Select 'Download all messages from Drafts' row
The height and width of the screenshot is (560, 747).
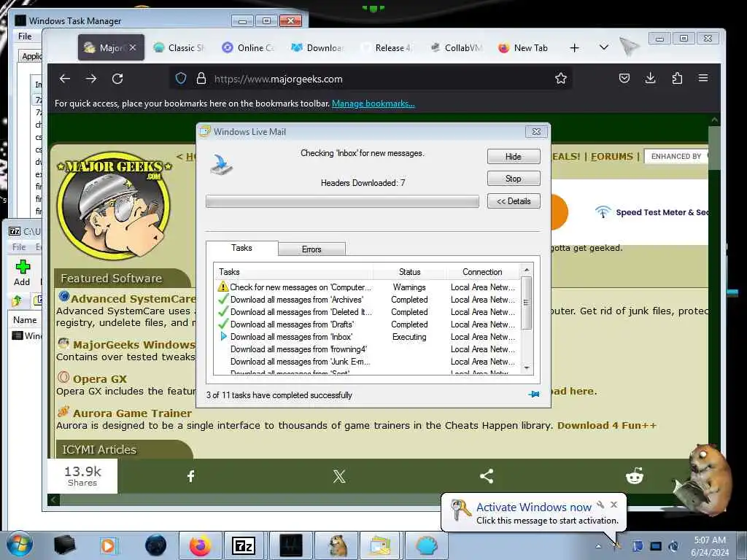point(366,324)
